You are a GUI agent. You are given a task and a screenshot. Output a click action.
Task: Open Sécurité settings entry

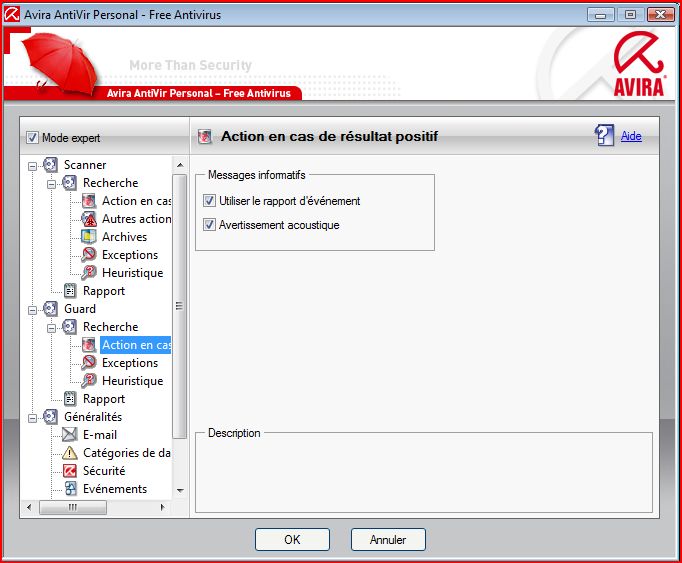point(104,471)
